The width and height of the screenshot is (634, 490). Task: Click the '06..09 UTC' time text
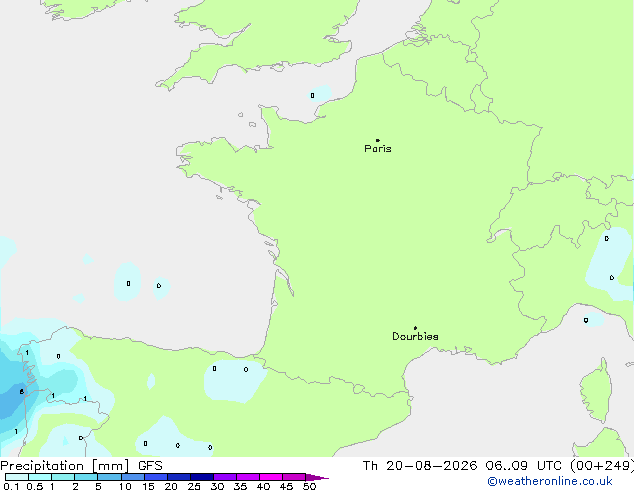click(524, 466)
